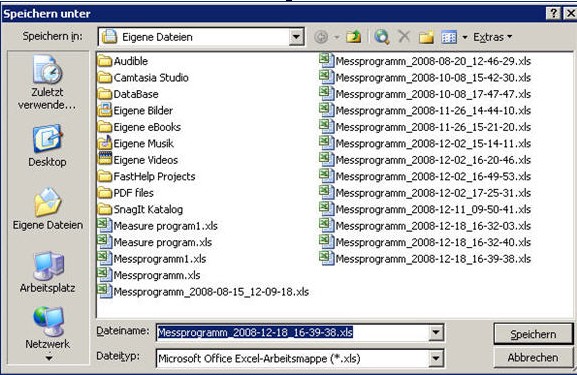
Task: Select the file Measure program1.xls
Action: point(158,226)
